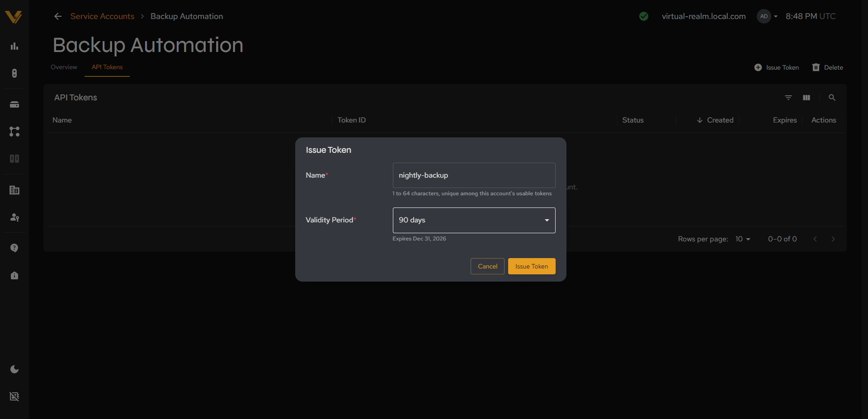Image resolution: width=868 pixels, height=419 pixels.
Task: Go to the next page arrow
Action: pos(833,239)
